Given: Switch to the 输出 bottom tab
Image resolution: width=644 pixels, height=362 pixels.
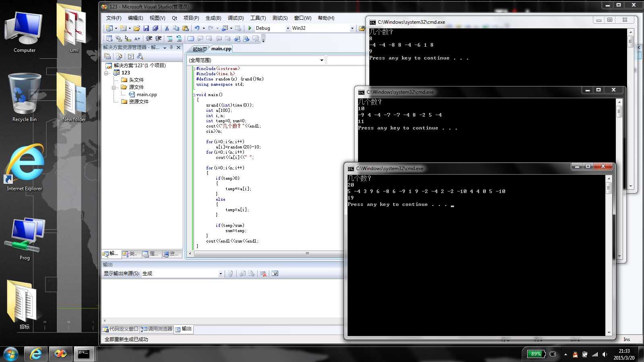Looking at the screenshot, I should click(x=184, y=329).
